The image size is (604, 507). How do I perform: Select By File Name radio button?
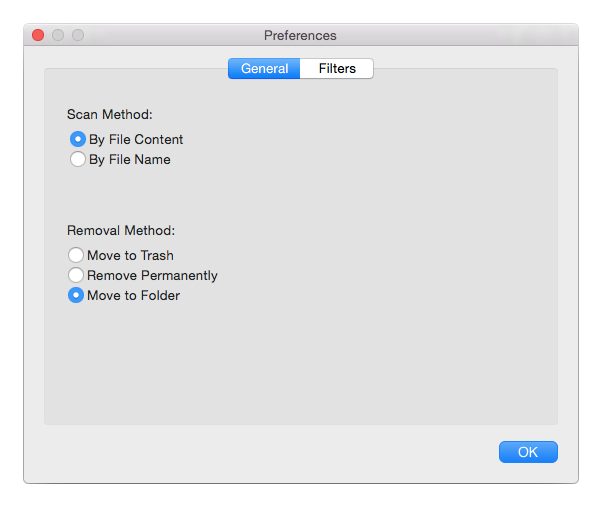78,159
